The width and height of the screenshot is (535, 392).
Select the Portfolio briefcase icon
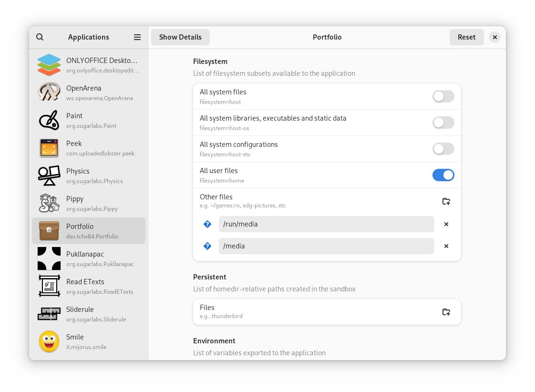coord(49,231)
